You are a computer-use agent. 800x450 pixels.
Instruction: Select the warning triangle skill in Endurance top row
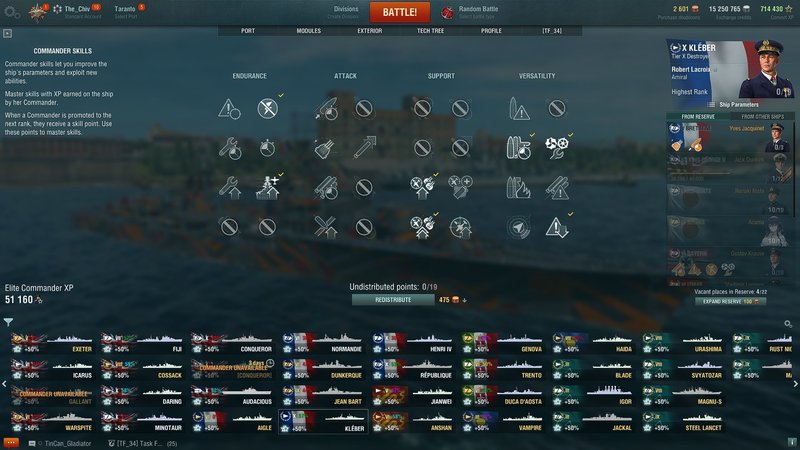tap(229, 109)
